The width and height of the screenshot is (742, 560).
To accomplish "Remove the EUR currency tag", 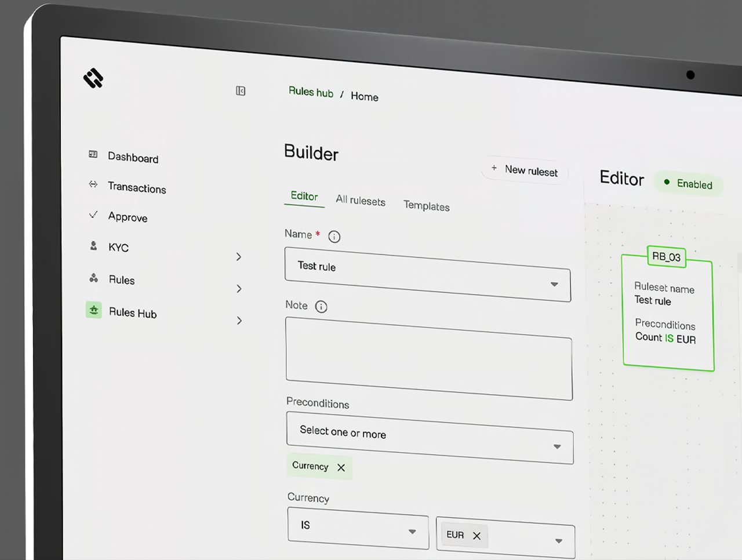I will click(x=477, y=536).
